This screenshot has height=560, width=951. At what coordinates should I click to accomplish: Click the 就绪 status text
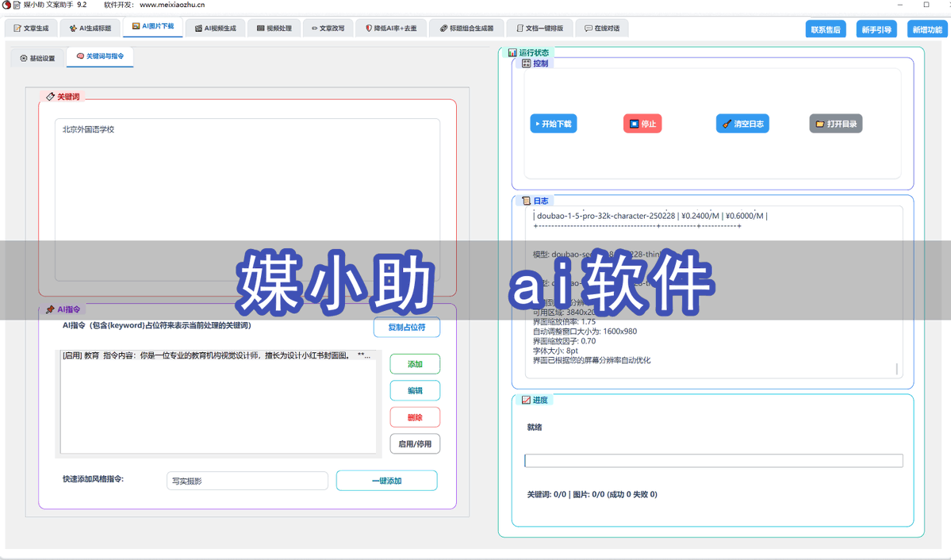535,427
